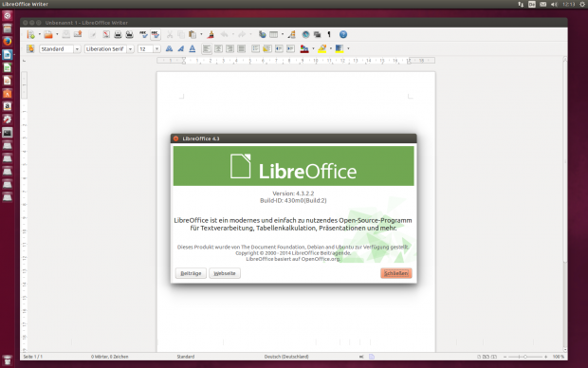Viewport: 588px width, 368px height.
Task: Expand the background color dropdown arrow
Action: coord(348,48)
